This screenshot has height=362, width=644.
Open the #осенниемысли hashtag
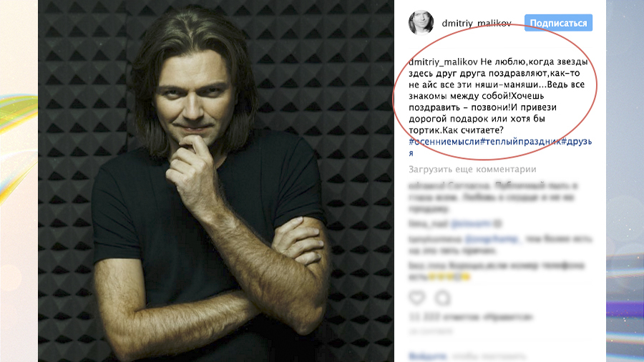click(x=444, y=142)
